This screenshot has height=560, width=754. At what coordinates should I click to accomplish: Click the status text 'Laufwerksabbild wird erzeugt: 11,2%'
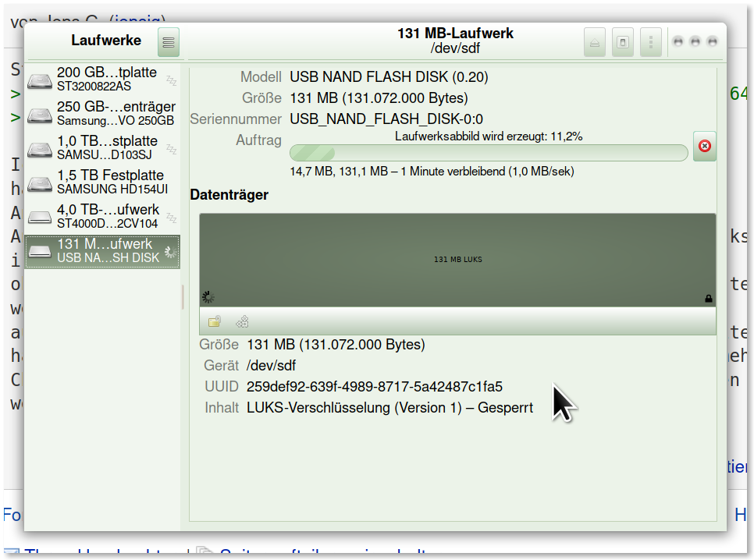click(x=489, y=136)
